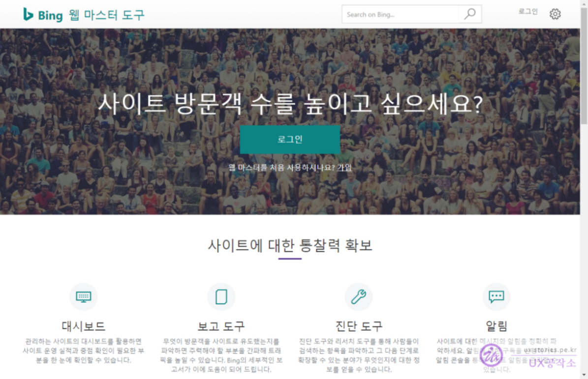Screen dimensions: 588x379
Task: Click the search magnifier icon
Action: coord(469,14)
